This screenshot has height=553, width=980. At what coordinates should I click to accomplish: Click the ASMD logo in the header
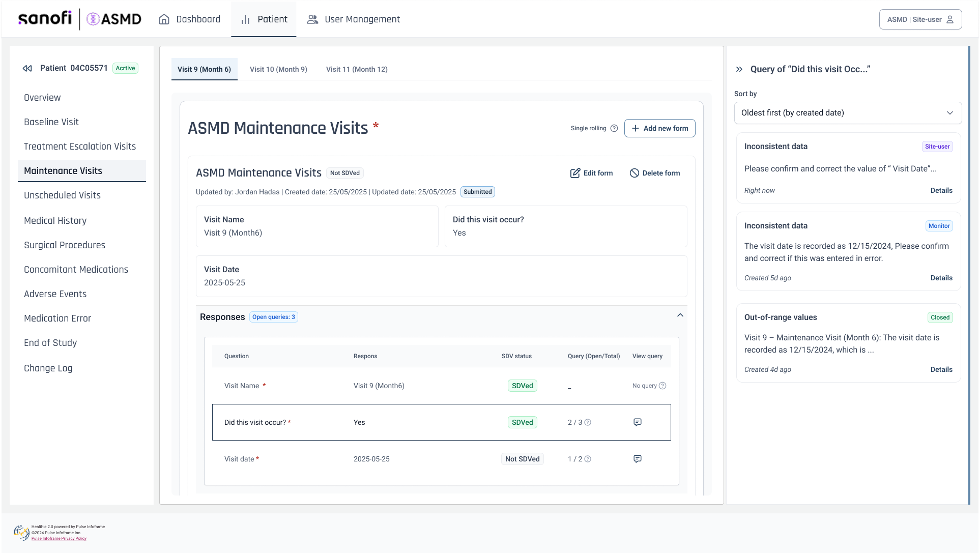(x=114, y=19)
